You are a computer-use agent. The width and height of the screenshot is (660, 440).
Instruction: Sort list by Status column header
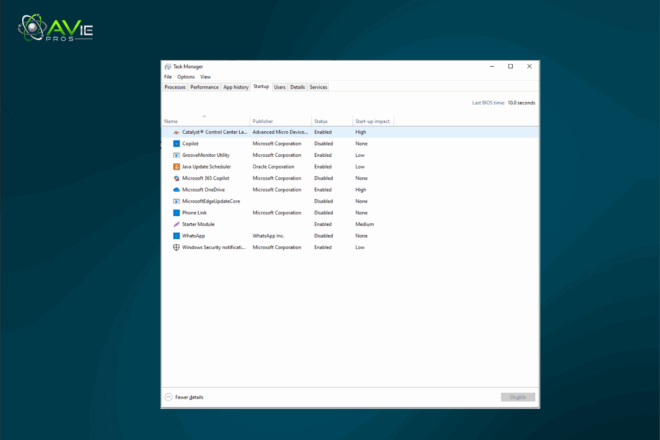click(x=321, y=121)
